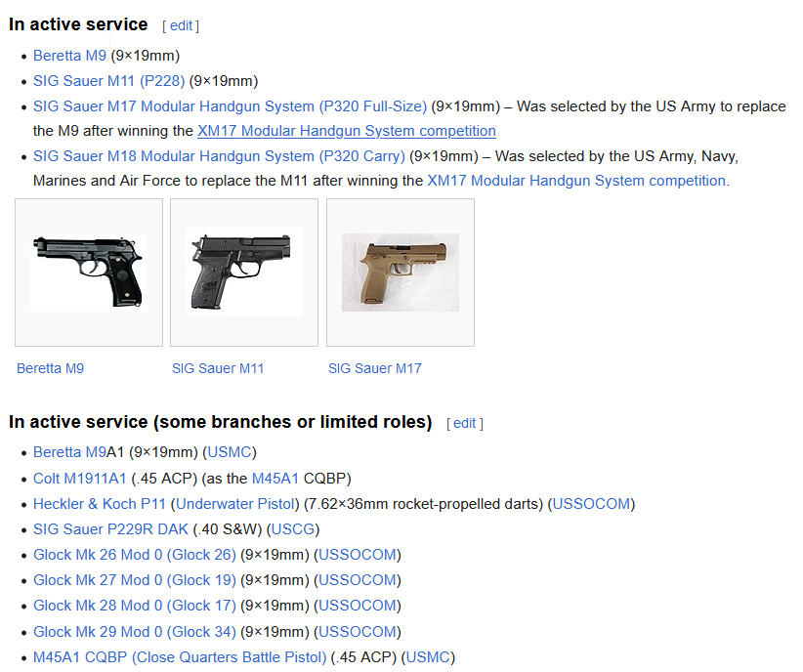Follow XM17 competition link in M18 entry
The image size is (803, 672).
click(x=576, y=181)
